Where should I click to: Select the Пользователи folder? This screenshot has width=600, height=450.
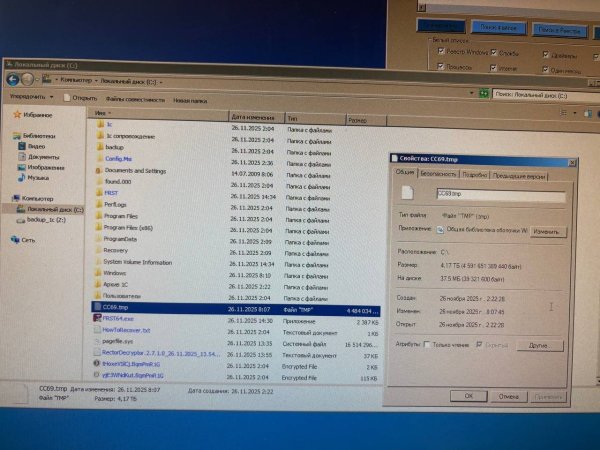pos(122,296)
